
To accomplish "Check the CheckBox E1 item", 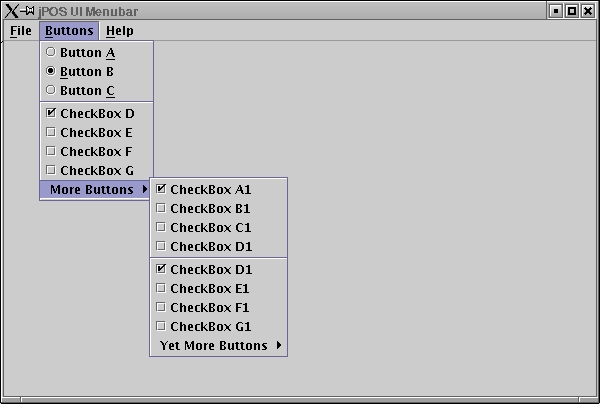I will point(210,289).
